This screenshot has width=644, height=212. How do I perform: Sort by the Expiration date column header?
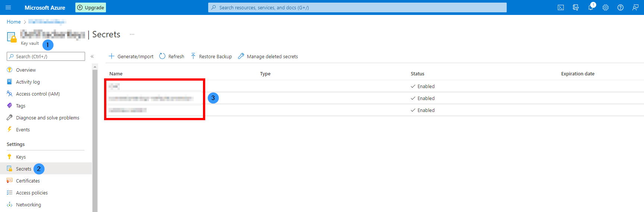(578, 74)
